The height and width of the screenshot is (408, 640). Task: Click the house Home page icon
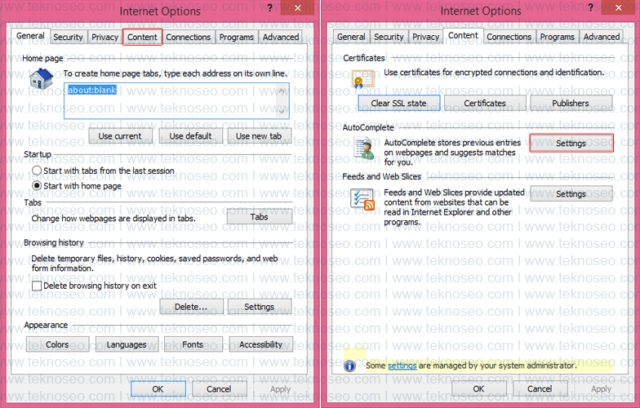(41, 78)
